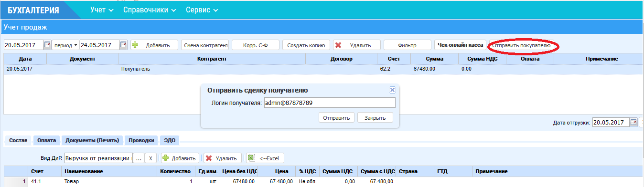
Task: Switch to the ЭДО tab
Action: pos(170,140)
